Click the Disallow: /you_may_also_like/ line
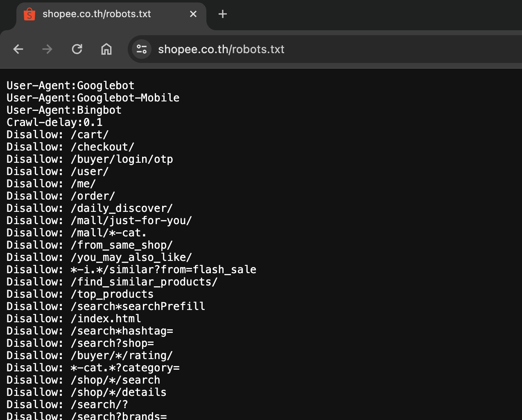This screenshot has height=420, width=522. click(x=99, y=257)
